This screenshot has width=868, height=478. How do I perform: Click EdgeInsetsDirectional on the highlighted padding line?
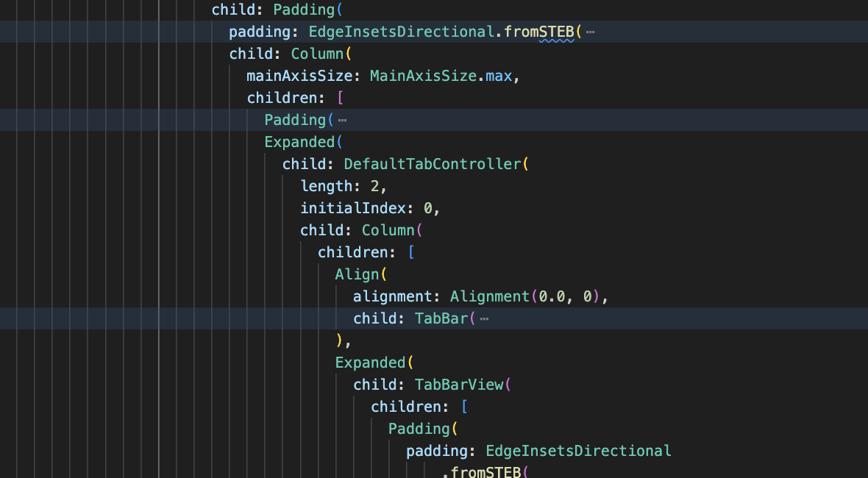[402, 32]
